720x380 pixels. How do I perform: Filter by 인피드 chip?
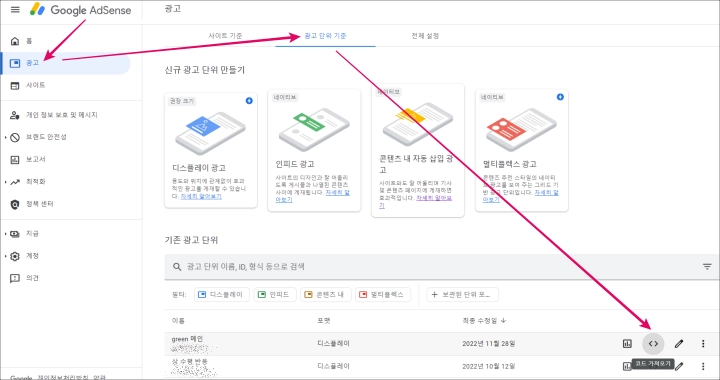275,295
